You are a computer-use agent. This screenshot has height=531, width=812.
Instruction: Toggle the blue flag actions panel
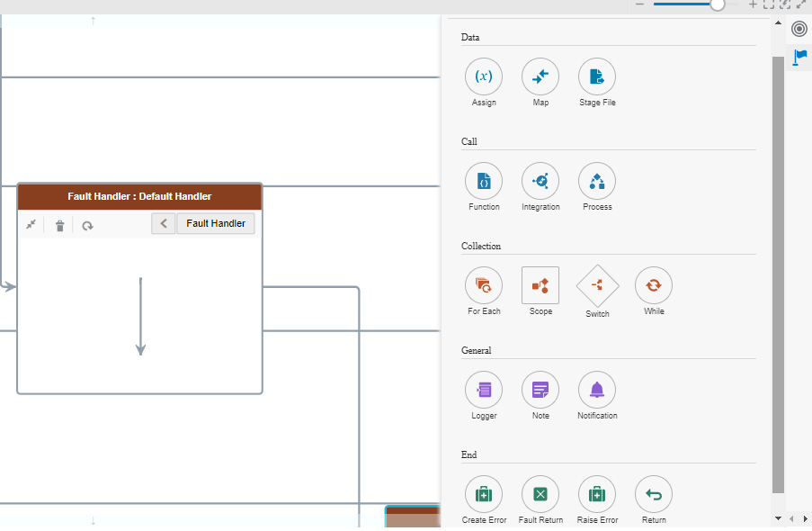(x=799, y=58)
